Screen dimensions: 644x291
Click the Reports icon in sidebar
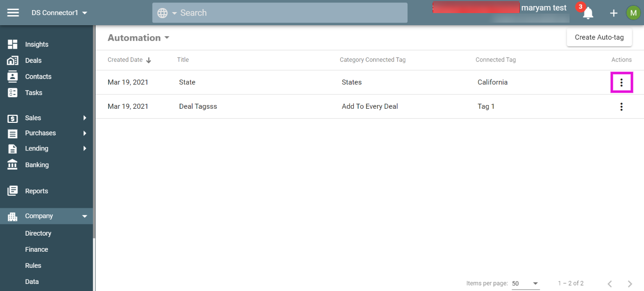13,191
